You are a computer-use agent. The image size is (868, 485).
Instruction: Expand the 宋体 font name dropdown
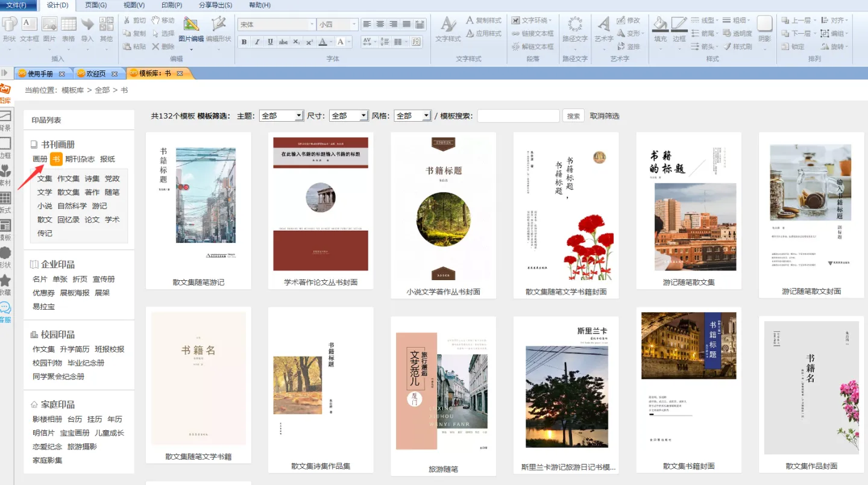(312, 25)
